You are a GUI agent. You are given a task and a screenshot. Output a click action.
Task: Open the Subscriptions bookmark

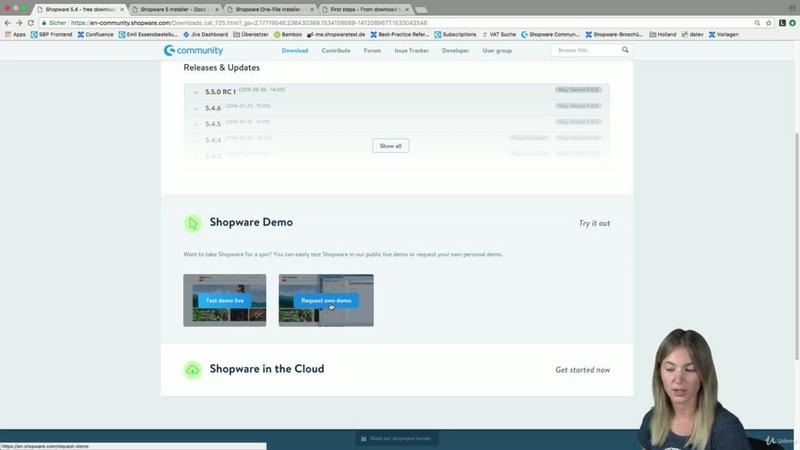pos(455,34)
